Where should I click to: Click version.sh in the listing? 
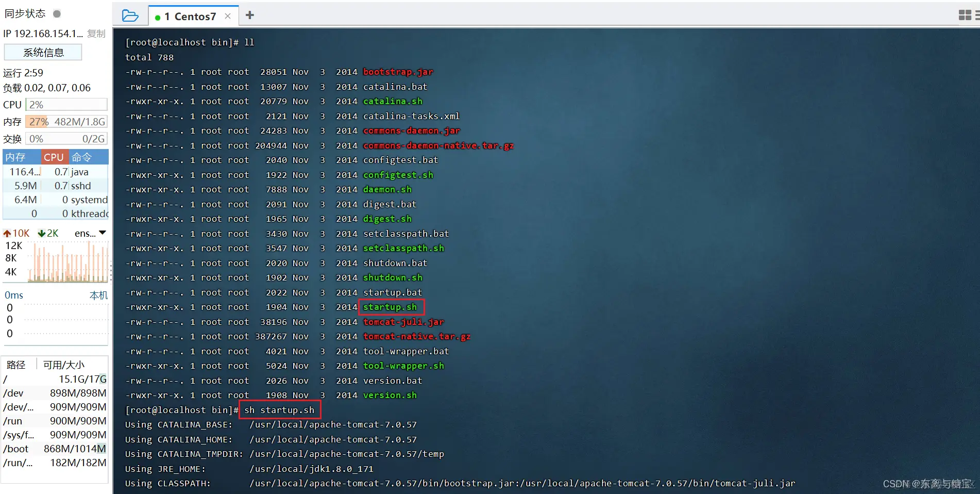click(390, 395)
